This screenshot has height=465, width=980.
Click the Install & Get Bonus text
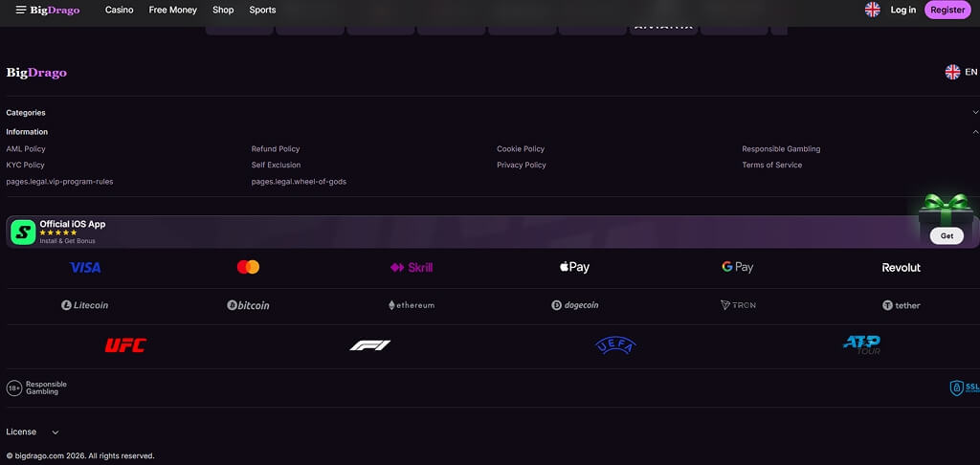tap(68, 240)
